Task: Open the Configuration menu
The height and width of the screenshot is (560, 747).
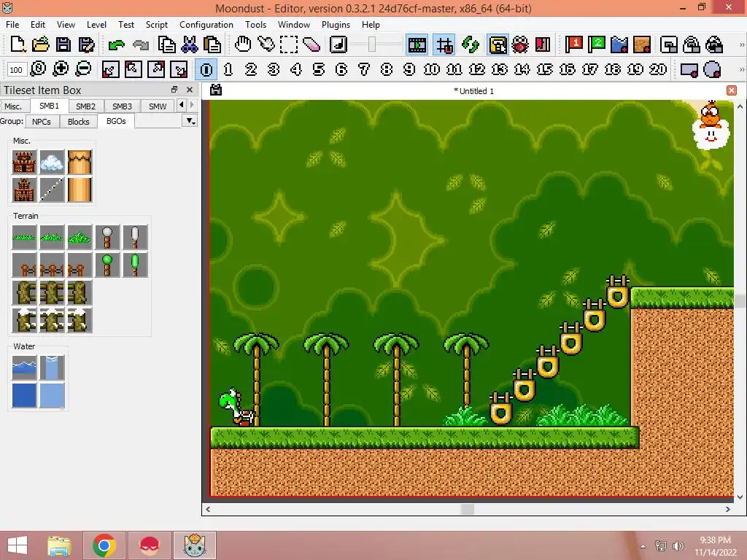Action: tap(206, 25)
